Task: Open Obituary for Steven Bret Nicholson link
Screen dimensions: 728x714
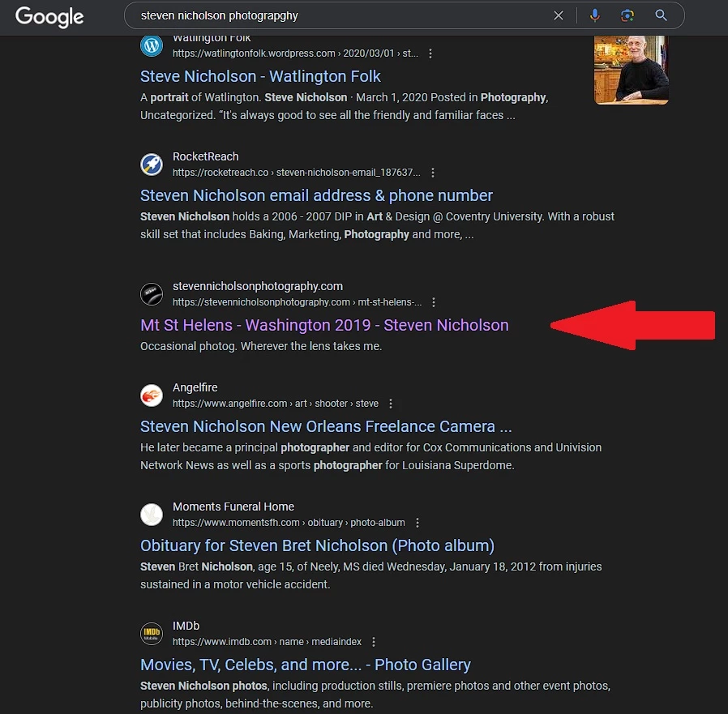Action: tap(317, 545)
